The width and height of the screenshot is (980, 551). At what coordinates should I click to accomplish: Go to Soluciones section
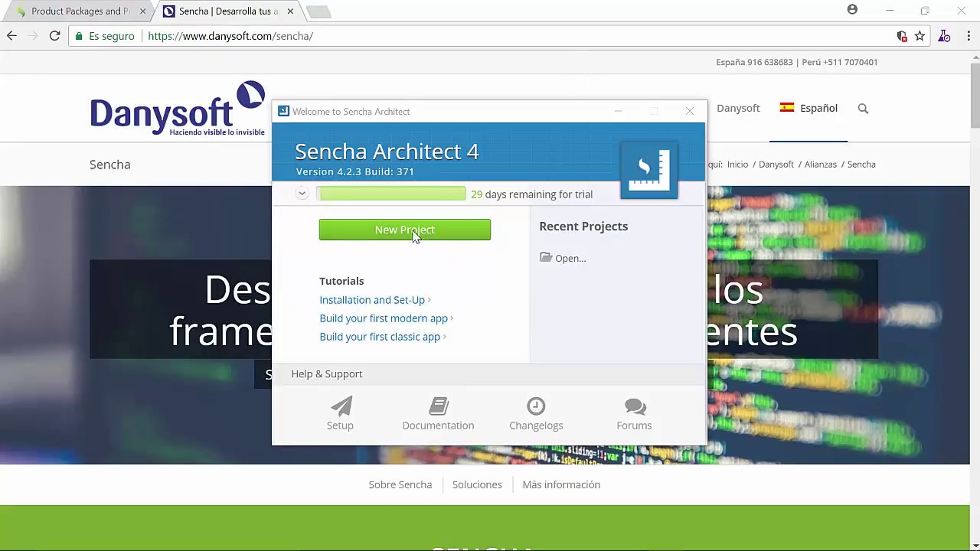pos(477,484)
